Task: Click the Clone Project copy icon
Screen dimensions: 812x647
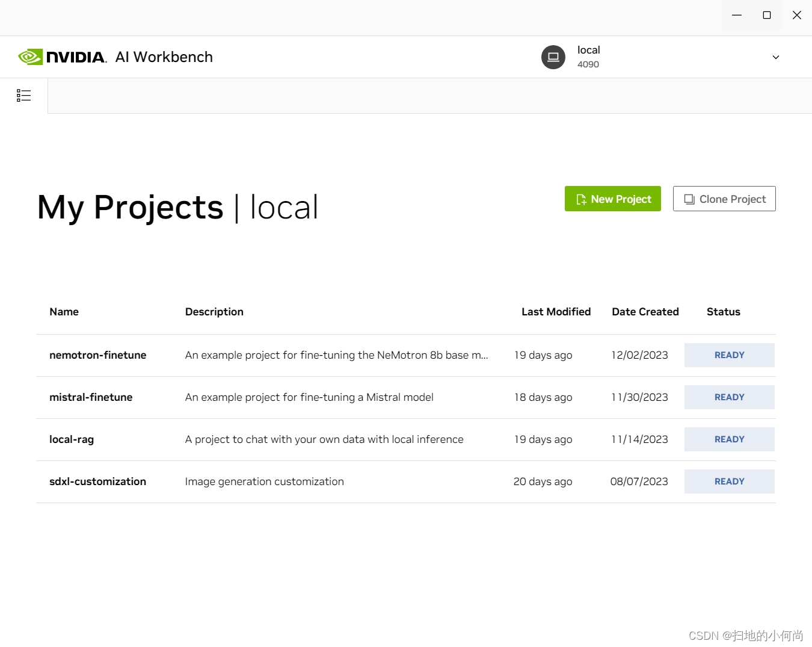Action: point(689,199)
